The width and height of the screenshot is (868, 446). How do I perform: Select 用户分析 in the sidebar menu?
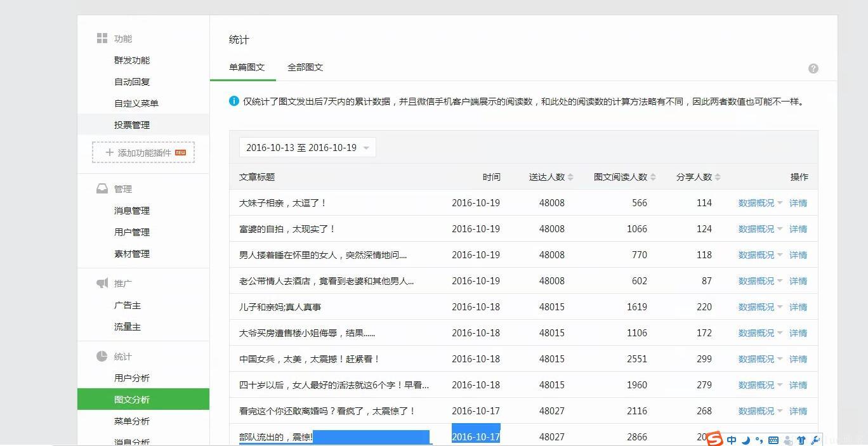(x=132, y=378)
